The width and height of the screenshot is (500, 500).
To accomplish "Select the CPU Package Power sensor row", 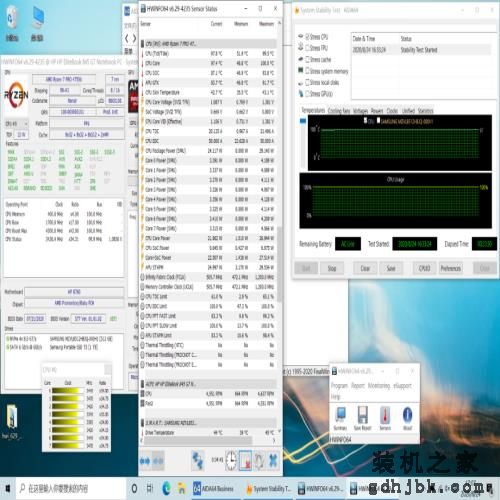I will (208, 151).
